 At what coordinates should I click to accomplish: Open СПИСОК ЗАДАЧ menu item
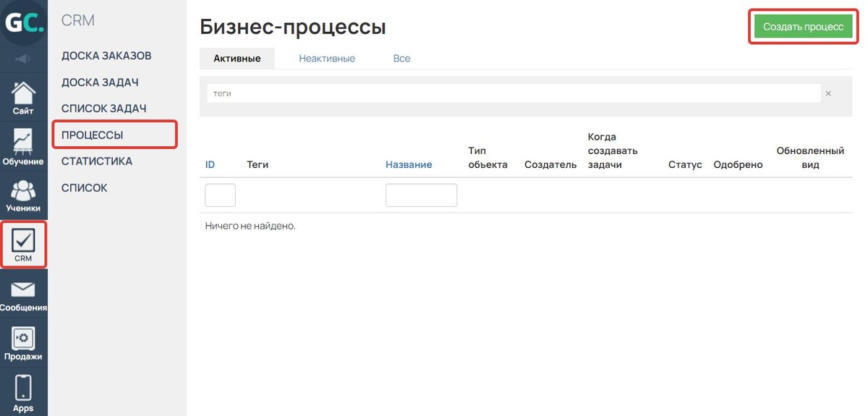click(104, 109)
